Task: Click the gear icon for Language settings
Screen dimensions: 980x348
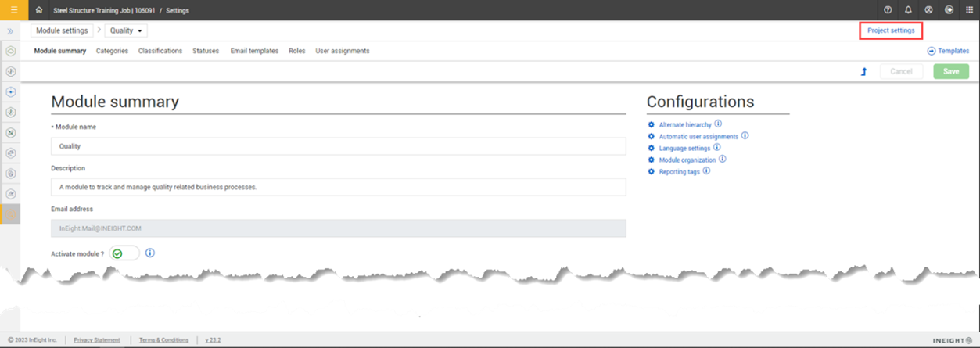Action: (x=652, y=149)
